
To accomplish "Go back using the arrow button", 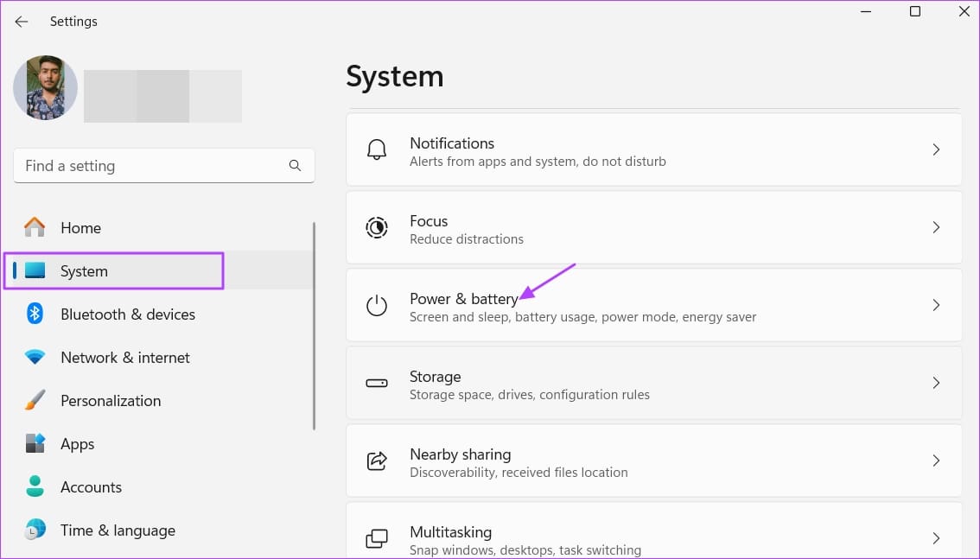I will [x=21, y=21].
